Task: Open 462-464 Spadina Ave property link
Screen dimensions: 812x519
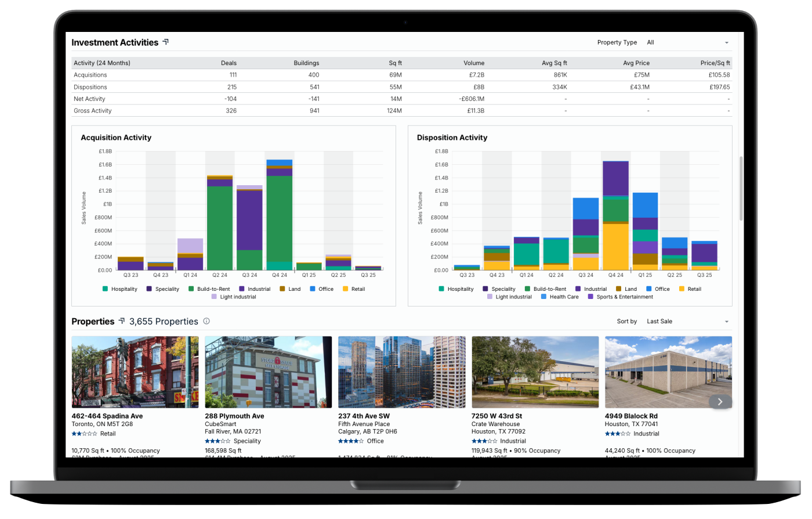Action: point(107,416)
